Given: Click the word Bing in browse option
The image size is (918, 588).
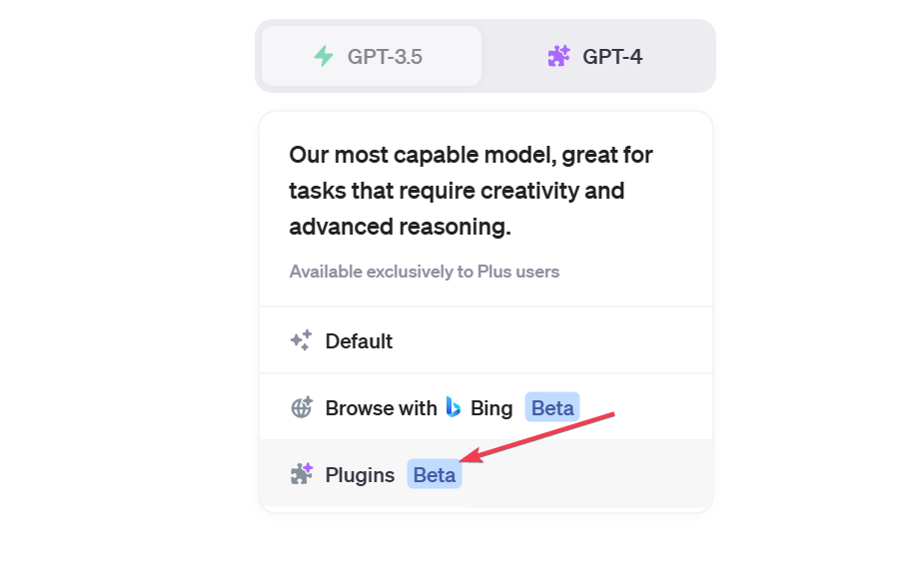Looking at the screenshot, I should 491,407.
